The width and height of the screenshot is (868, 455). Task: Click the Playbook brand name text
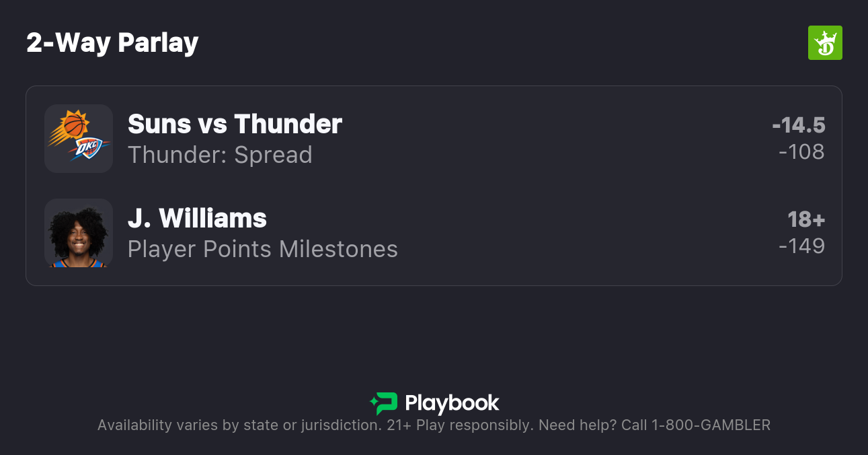pyautogui.click(x=452, y=403)
